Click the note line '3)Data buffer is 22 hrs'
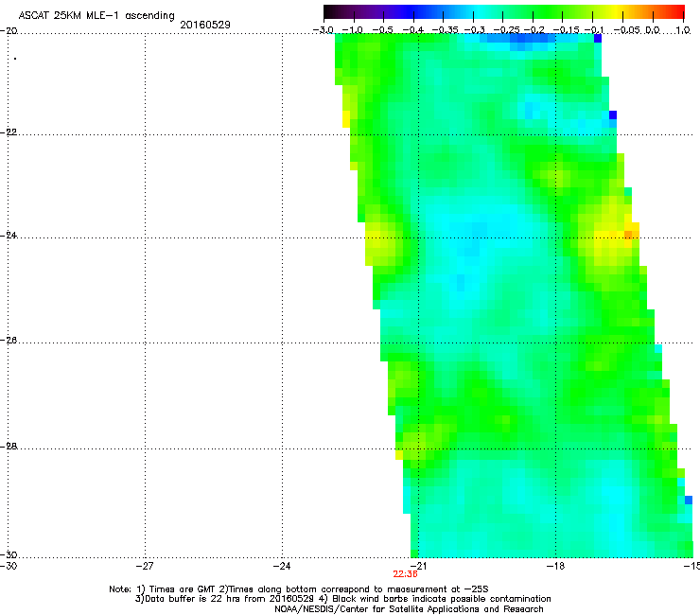 tap(342, 599)
